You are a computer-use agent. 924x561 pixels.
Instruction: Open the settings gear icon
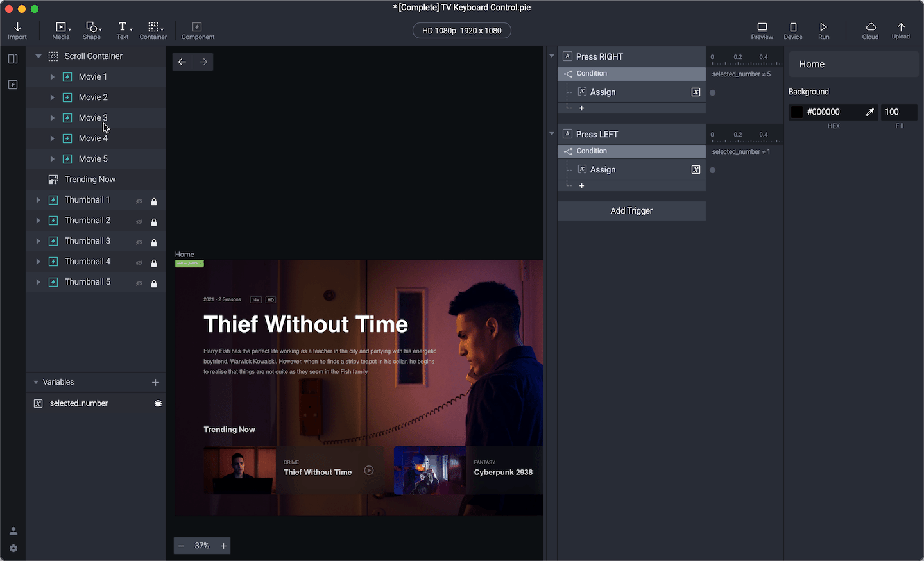coord(13,548)
